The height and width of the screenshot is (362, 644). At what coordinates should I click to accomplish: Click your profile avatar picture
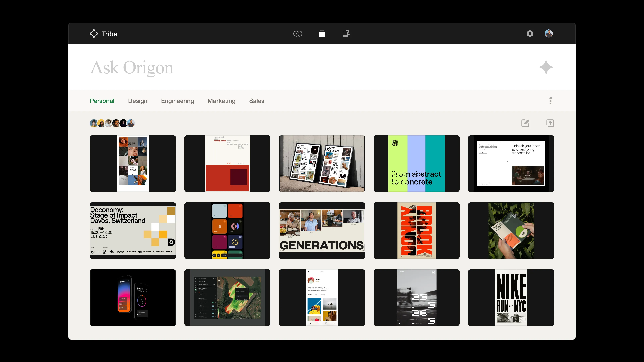point(549,33)
